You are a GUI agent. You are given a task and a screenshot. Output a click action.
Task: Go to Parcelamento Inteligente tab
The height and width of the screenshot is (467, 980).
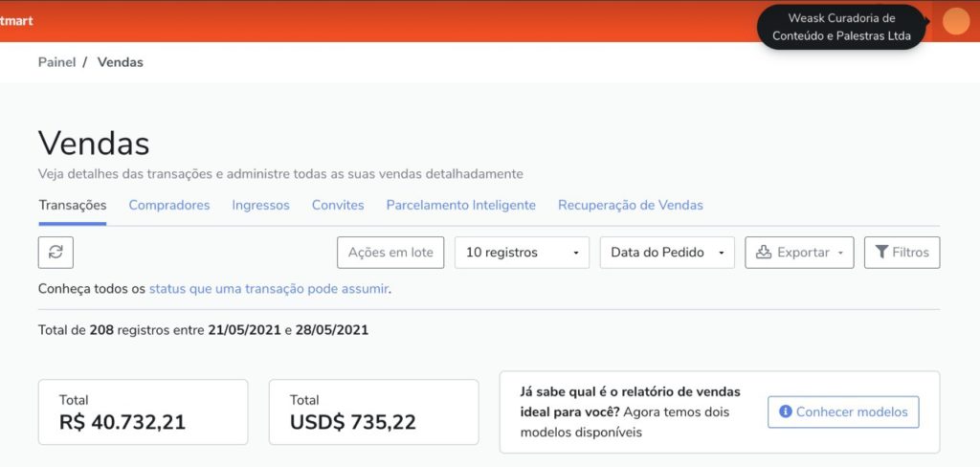460,205
